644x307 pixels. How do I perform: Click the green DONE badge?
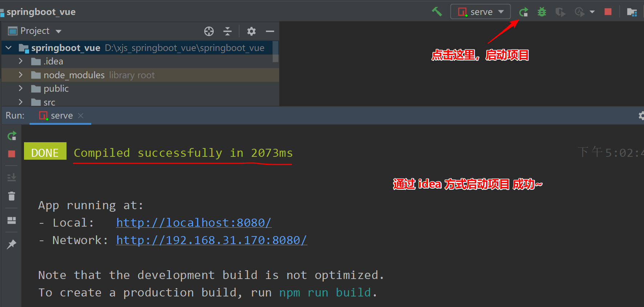coord(45,151)
